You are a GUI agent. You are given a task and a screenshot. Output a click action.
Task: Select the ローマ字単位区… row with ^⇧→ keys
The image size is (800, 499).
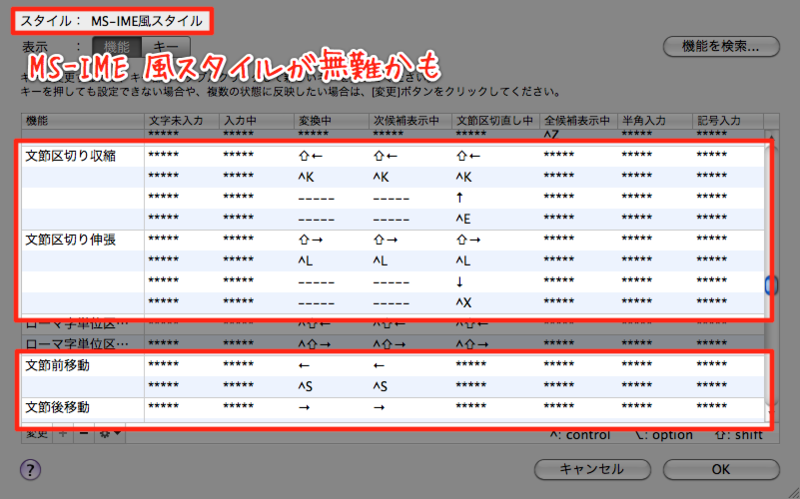point(393,344)
